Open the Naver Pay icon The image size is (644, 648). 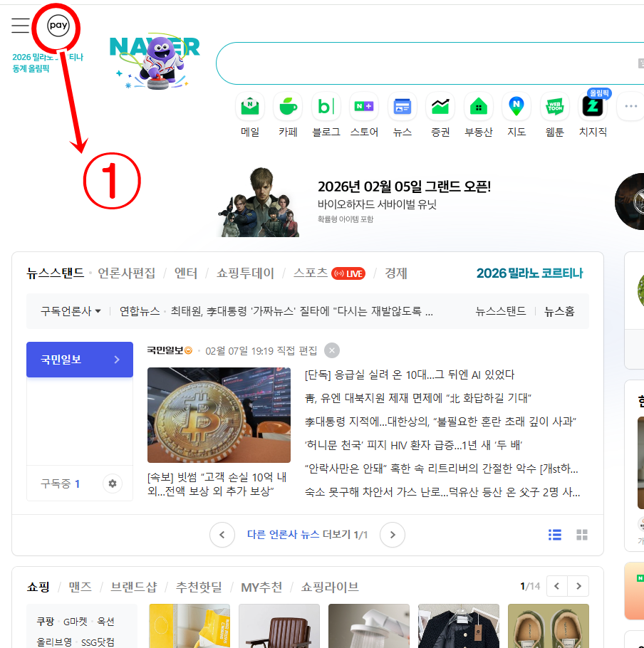pos(58,26)
